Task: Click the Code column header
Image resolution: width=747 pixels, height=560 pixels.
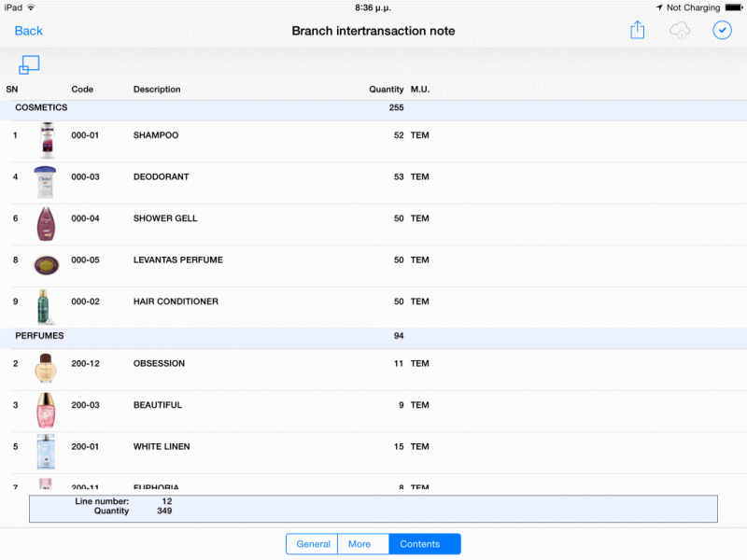Action: (82, 90)
